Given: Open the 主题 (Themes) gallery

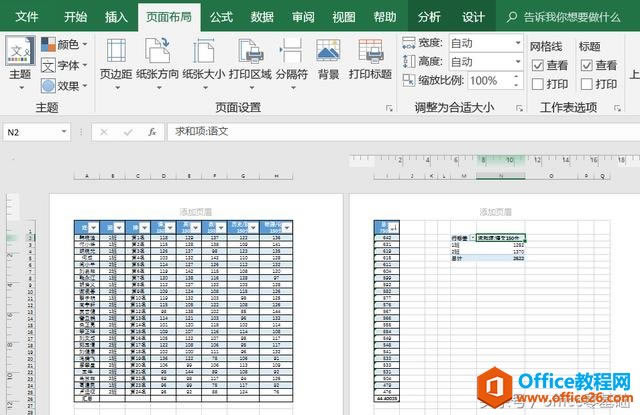Looking at the screenshot, I should point(19,58).
